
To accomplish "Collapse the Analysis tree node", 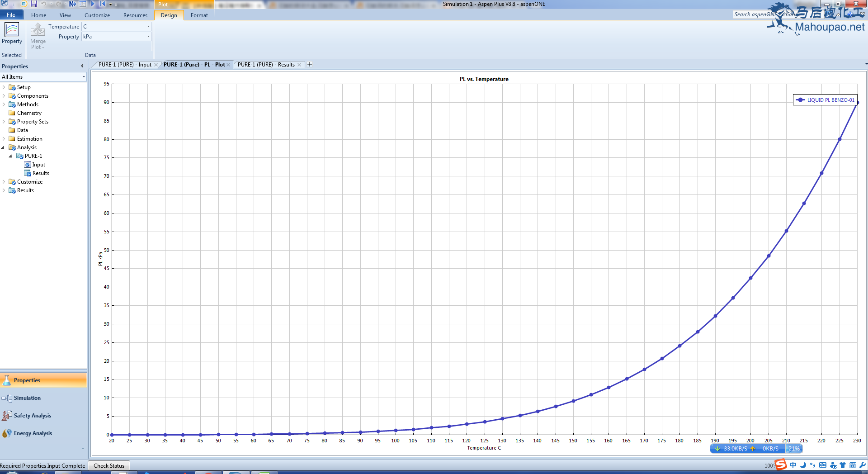I will [x=3, y=147].
